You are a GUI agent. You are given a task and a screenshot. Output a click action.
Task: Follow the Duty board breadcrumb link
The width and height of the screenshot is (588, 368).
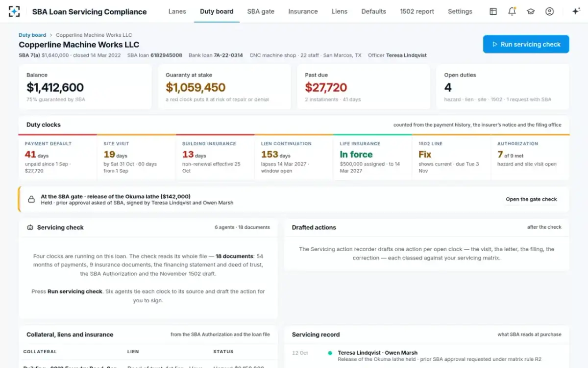[32, 35]
